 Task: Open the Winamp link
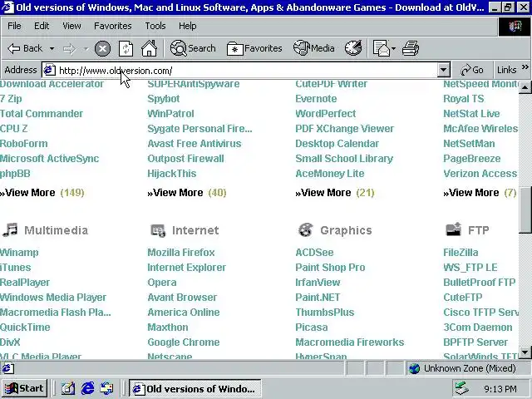coord(19,253)
